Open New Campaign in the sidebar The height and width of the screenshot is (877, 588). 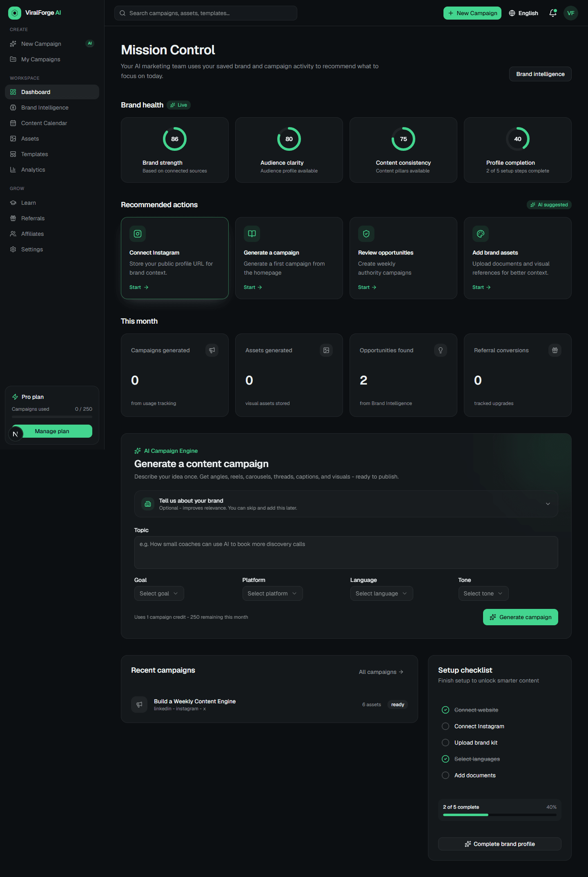52,44
